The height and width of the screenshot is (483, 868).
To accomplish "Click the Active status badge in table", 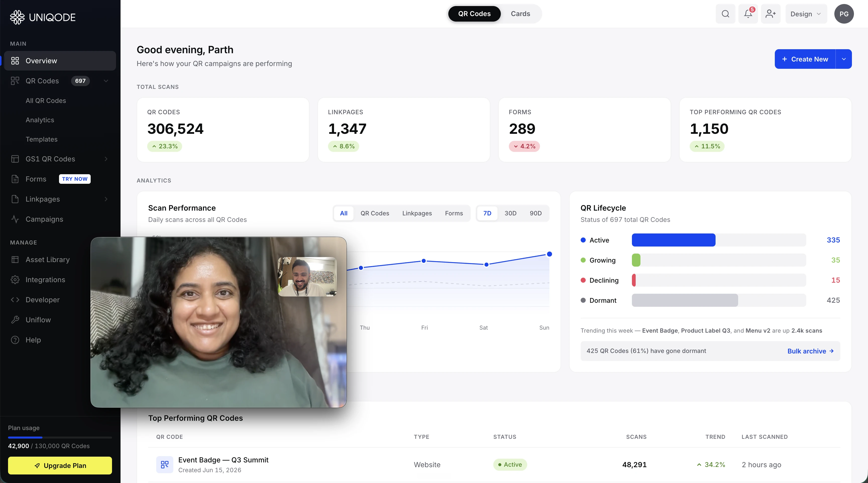I will pyautogui.click(x=510, y=464).
